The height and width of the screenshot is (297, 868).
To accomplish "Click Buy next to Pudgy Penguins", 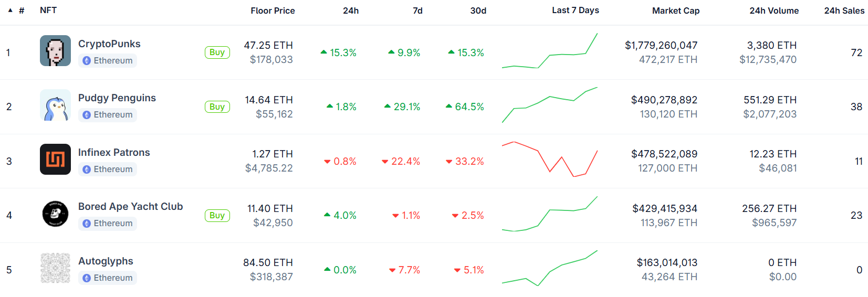I will pos(217,107).
